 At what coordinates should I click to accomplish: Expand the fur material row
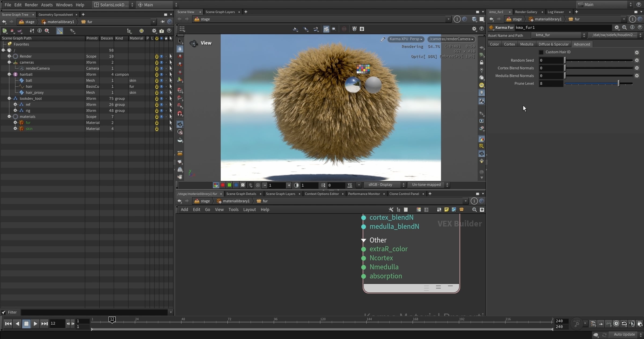point(15,123)
